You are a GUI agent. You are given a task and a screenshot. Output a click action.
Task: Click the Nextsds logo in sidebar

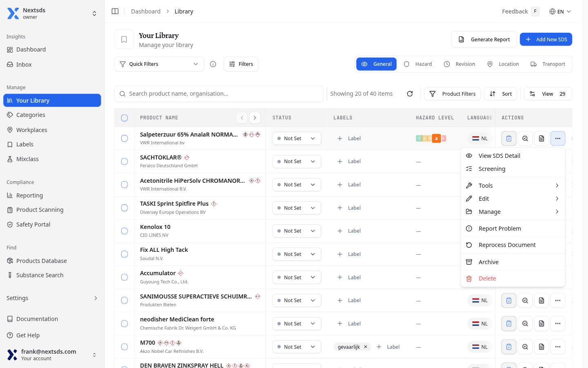(x=13, y=13)
